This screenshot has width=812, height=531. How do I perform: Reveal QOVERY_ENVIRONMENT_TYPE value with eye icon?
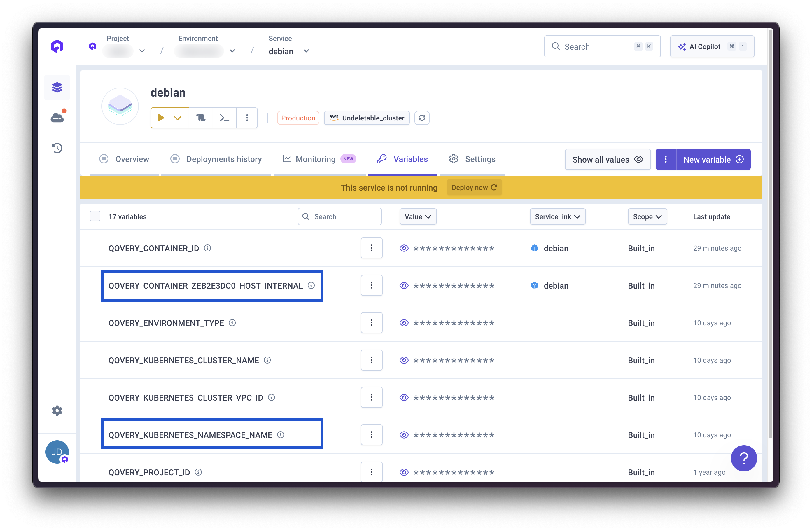click(404, 323)
